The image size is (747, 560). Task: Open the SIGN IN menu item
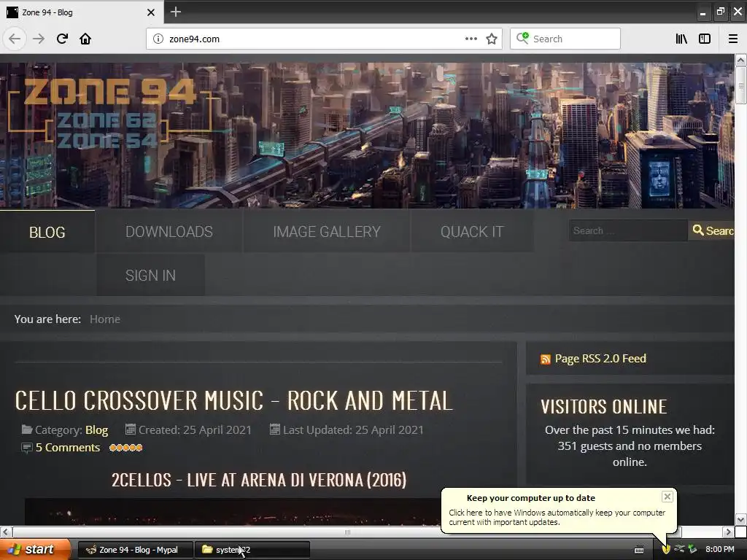150,275
